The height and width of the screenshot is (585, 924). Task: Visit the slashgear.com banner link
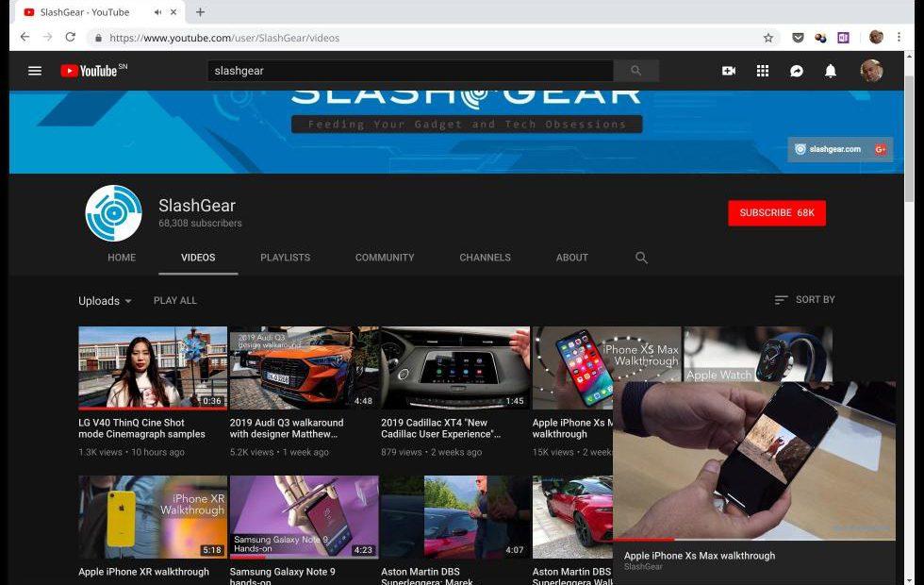click(x=834, y=149)
